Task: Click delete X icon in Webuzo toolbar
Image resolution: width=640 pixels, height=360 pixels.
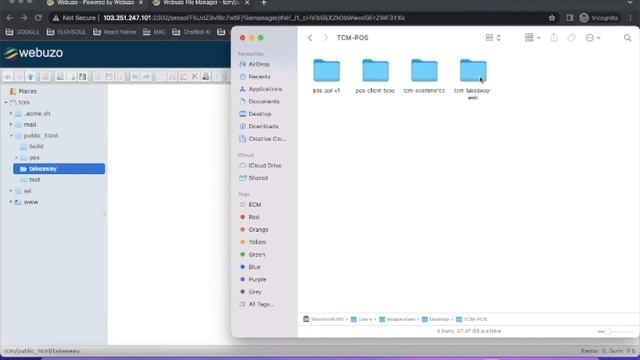Action: pyautogui.click(x=195, y=76)
